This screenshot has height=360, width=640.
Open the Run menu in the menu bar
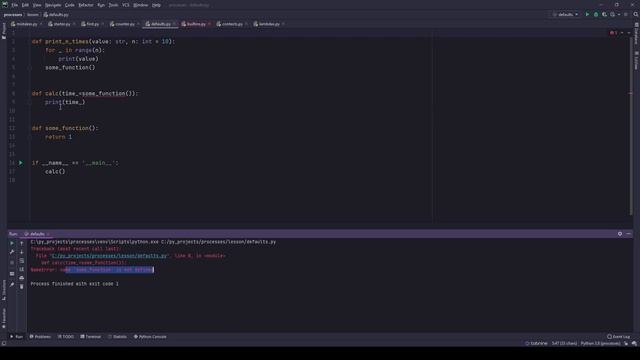tap(101, 5)
